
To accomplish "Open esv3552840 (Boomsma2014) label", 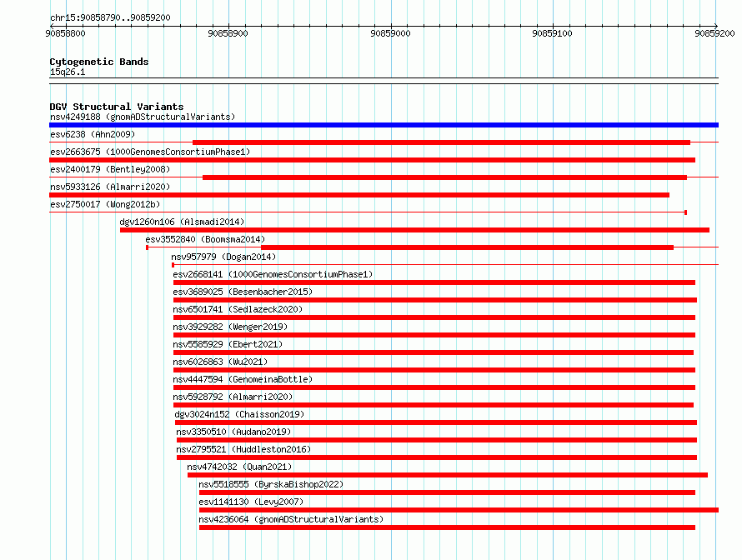I will [205, 239].
